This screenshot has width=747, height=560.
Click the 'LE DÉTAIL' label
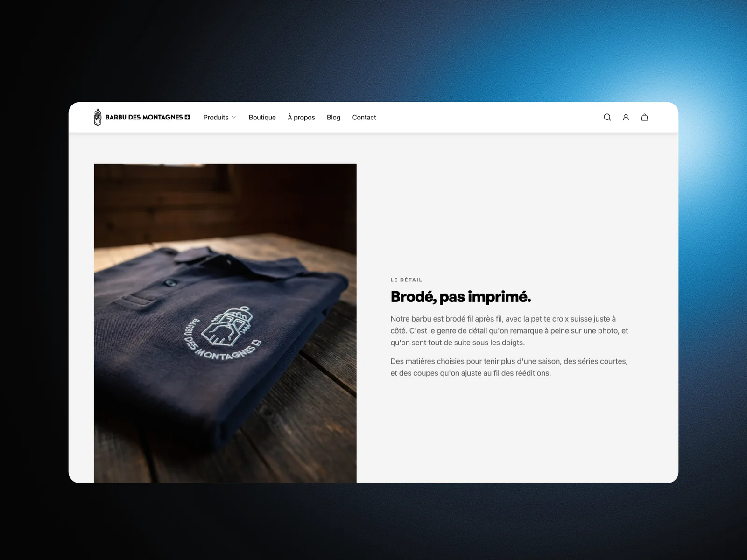tap(406, 280)
